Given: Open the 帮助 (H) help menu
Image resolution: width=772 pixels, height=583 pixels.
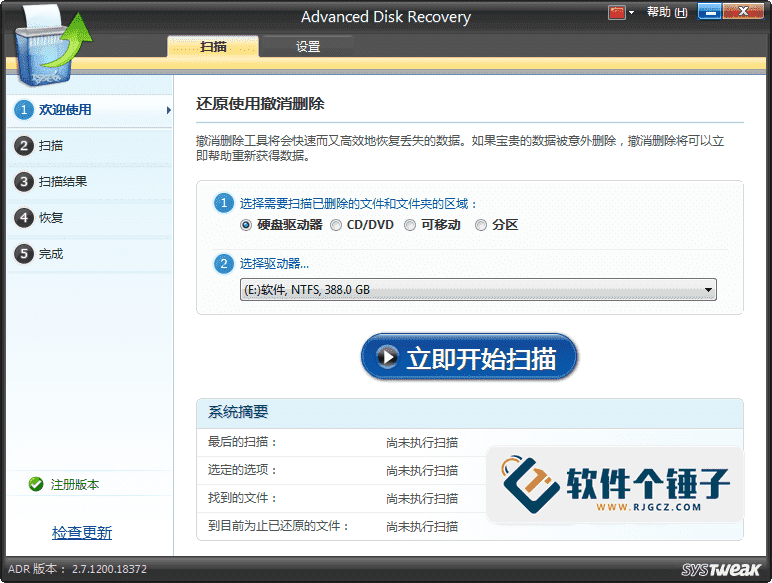Looking at the screenshot, I should 667,12.
